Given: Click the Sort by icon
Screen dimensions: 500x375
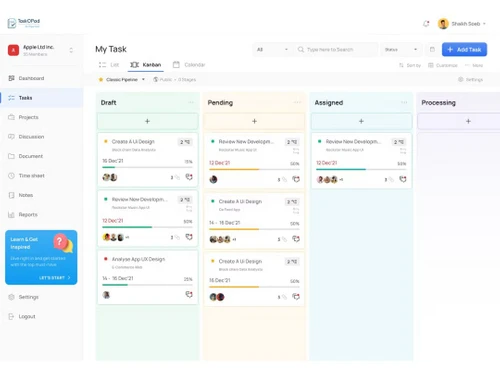Looking at the screenshot, I should (401, 65).
